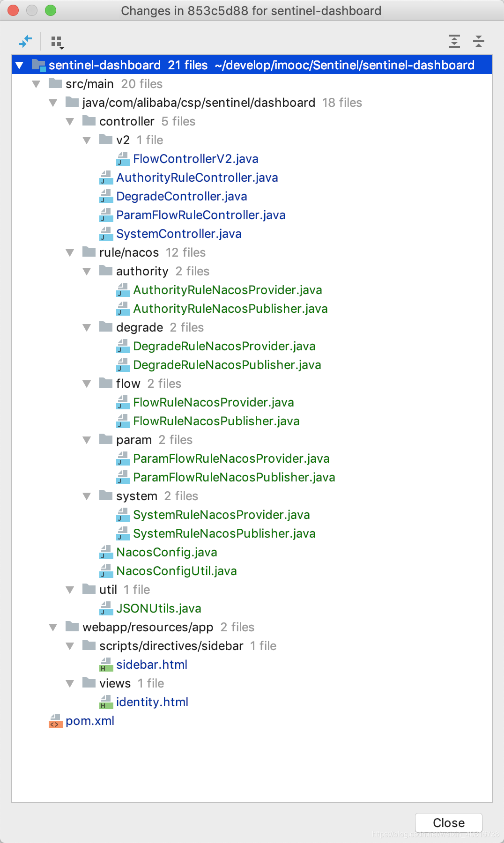Click the DegradeRuleNacosProvider.java file icon
Image resolution: width=504 pixels, height=843 pixels.
click(123, 346)
